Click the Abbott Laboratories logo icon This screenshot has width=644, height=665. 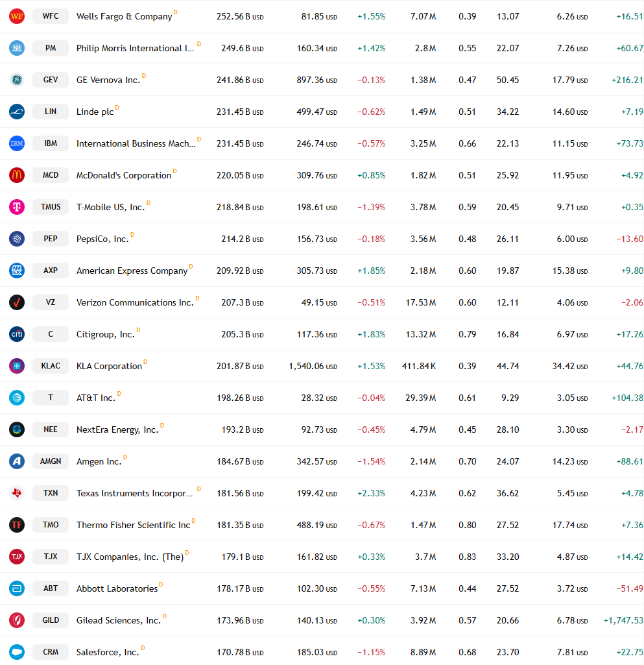click(x=16, y=588)
